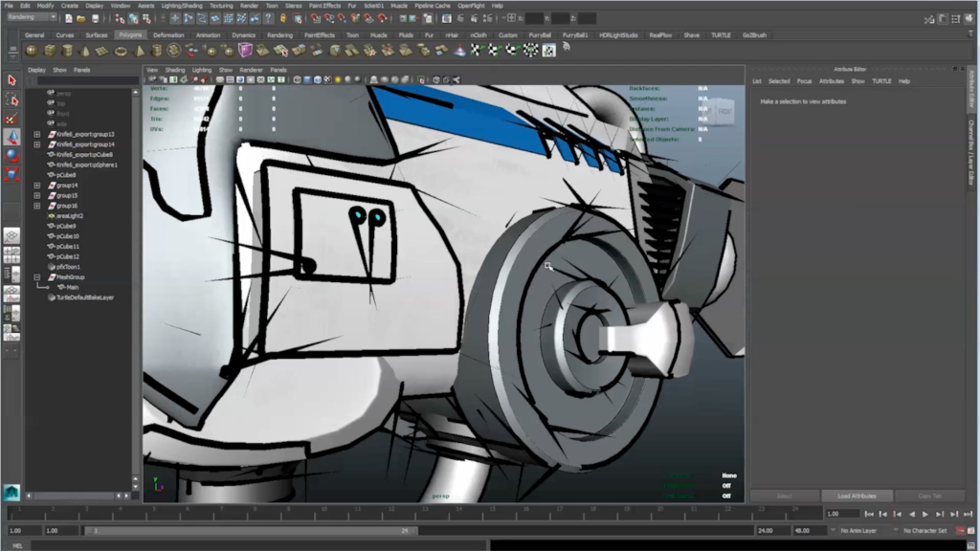Image resolution: width=980 pixels, height=551 pixels.
Task: Create a polygon cube from the shelf
Action: click(50, 51)
